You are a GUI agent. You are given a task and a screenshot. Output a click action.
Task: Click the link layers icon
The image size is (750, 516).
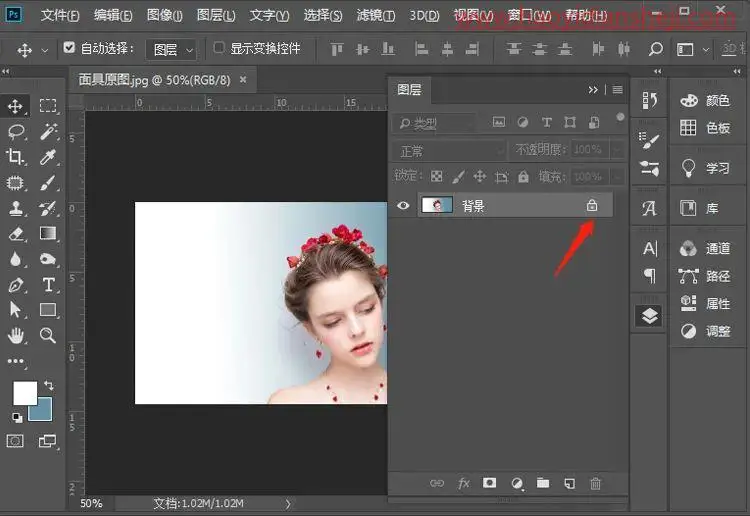(437, 483)
